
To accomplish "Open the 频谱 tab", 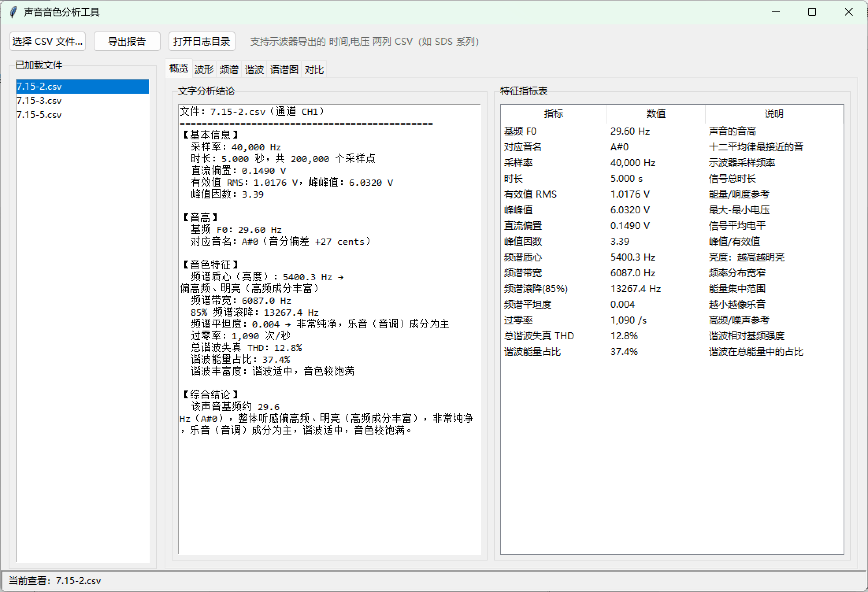I will [x=229, y=70].
